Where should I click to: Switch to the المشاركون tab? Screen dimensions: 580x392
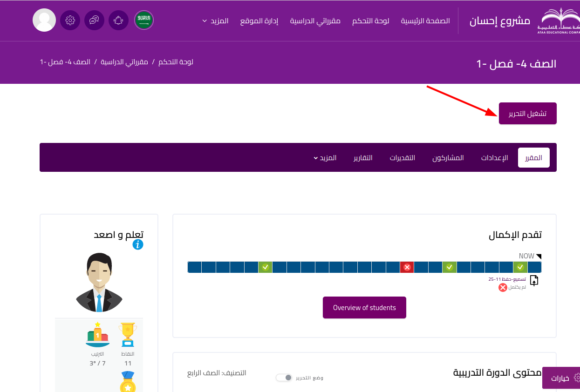[x=448, y=158]
